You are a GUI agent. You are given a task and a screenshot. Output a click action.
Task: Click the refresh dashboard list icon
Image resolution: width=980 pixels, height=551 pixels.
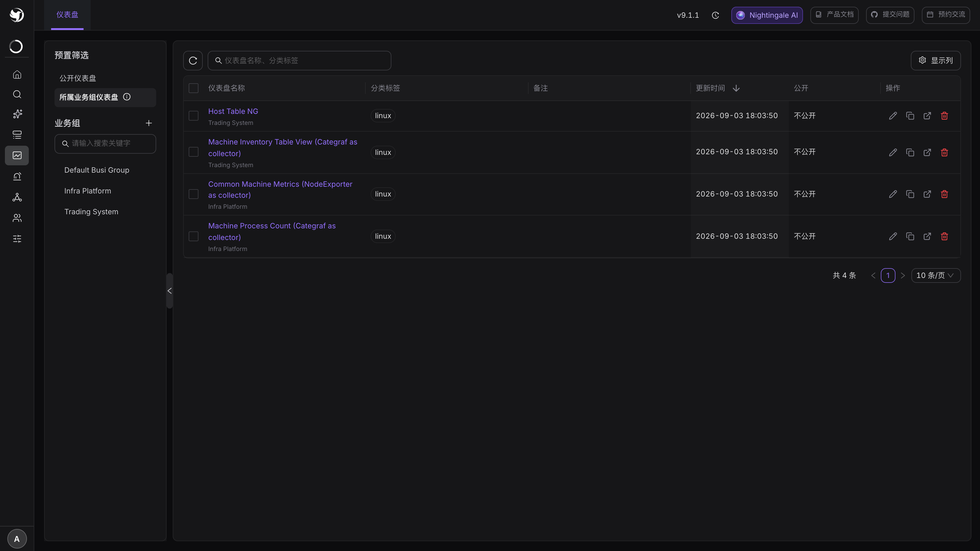193,61
